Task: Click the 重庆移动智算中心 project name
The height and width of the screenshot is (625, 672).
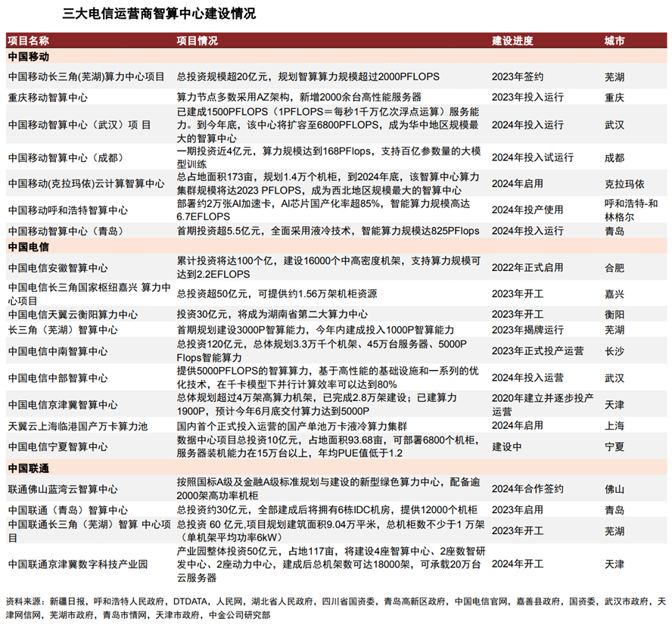Action: point(48,98)
